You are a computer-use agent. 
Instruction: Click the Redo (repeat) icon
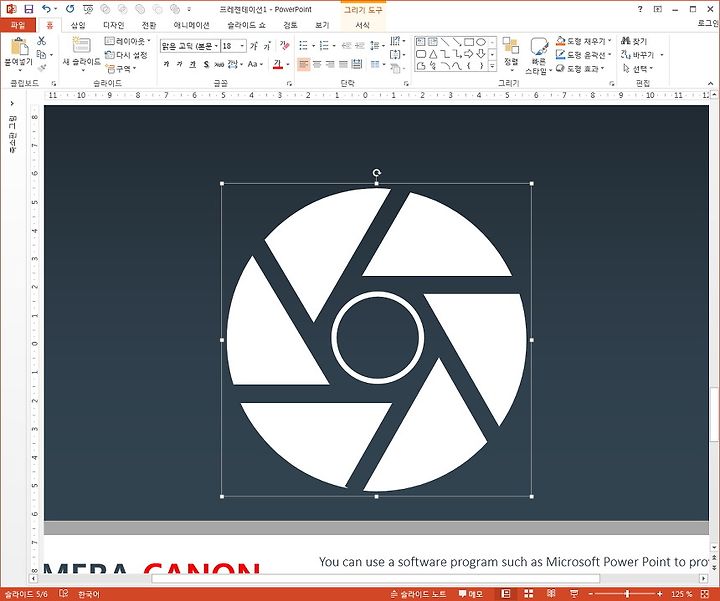pyautogui.click(x=70, y=9)
